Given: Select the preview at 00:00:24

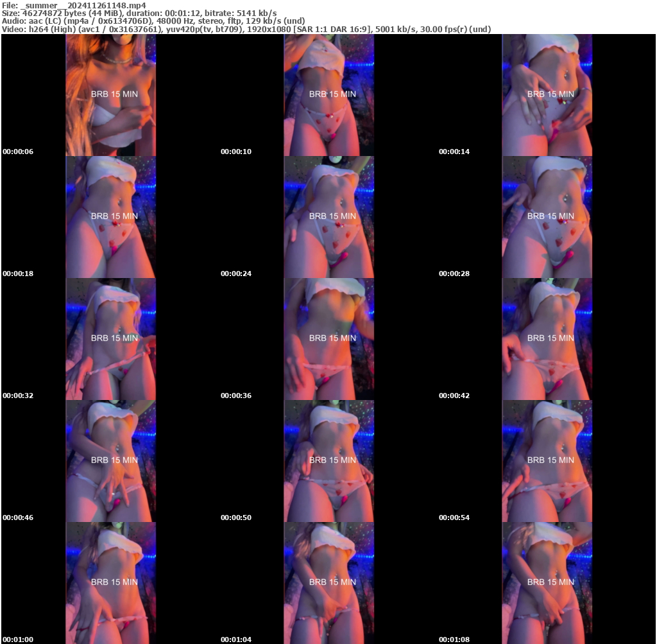Looking at the screenshot, I should pyautogui.click(x=328, y=216).
